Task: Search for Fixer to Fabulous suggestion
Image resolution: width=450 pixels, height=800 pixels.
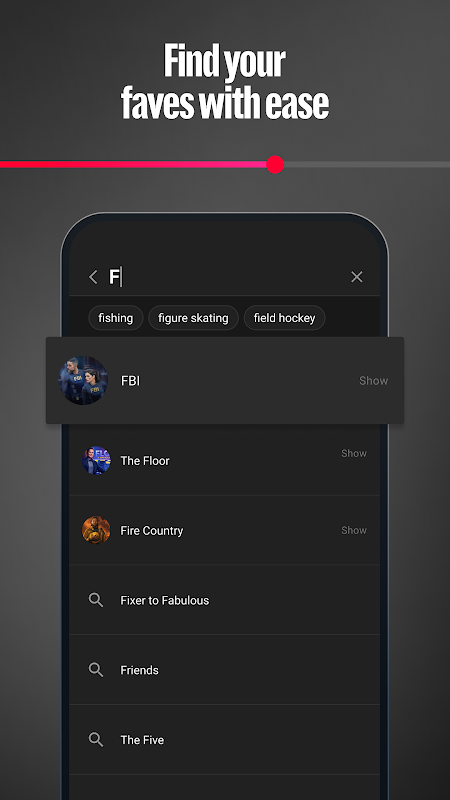Action: tap(224, 600)
